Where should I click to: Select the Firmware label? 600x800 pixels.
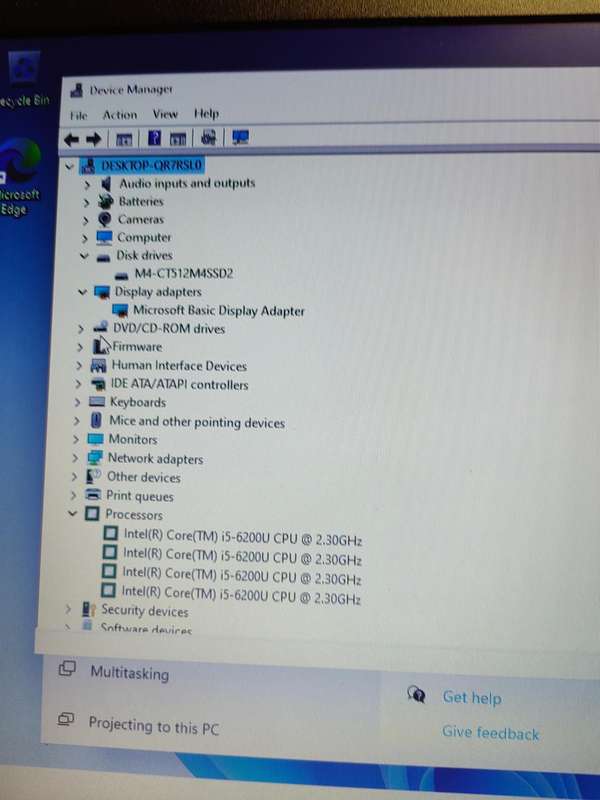(x=137, y=347)
